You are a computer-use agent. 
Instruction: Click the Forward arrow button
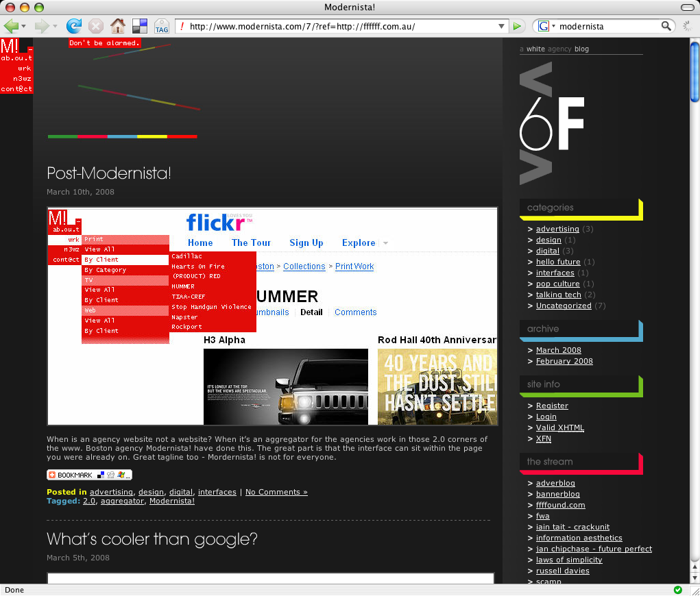[x=42, y=26]
